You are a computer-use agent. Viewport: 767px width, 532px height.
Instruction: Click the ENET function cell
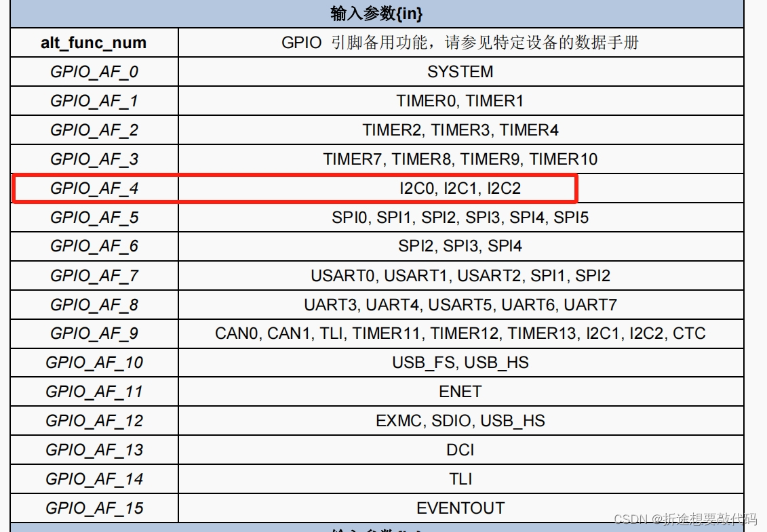460,392
